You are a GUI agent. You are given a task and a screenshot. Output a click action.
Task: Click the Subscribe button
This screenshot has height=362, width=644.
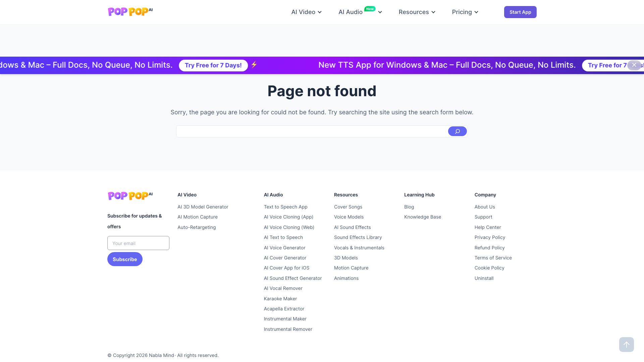tap(125, 259)
